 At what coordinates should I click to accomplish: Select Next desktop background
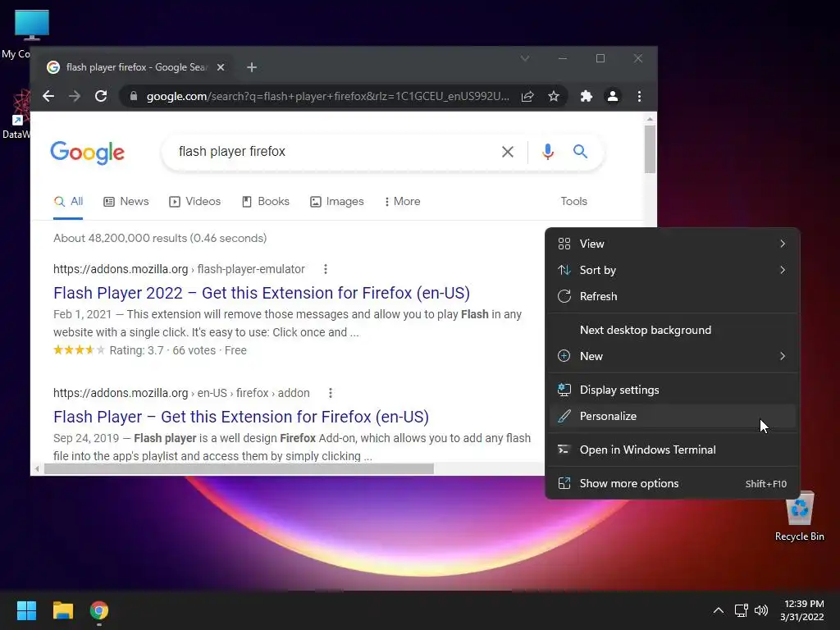pos(673,330)
